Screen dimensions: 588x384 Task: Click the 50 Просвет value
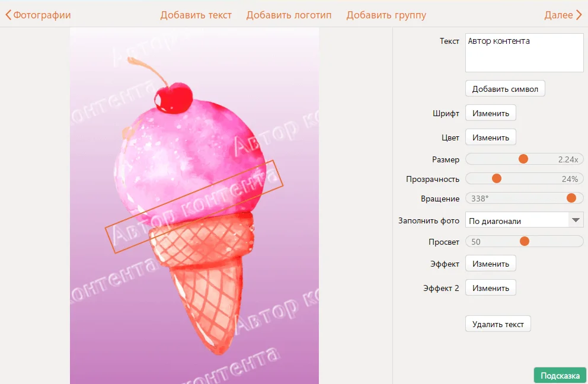coord(475,242)
